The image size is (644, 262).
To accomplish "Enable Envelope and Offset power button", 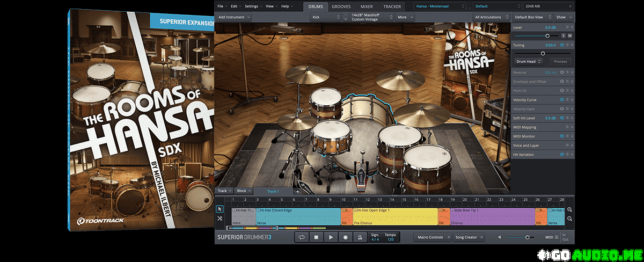I will (x=562, y=82).
